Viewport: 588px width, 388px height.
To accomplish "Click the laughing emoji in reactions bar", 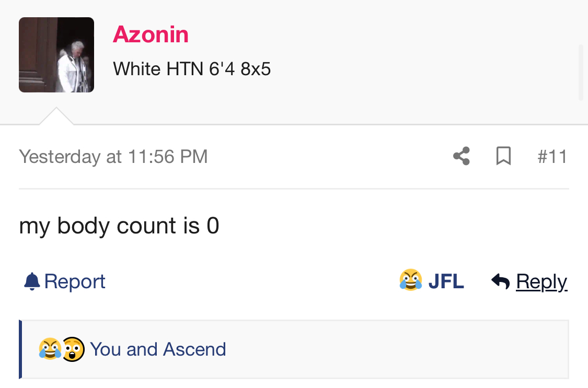I will pos(50,349).
